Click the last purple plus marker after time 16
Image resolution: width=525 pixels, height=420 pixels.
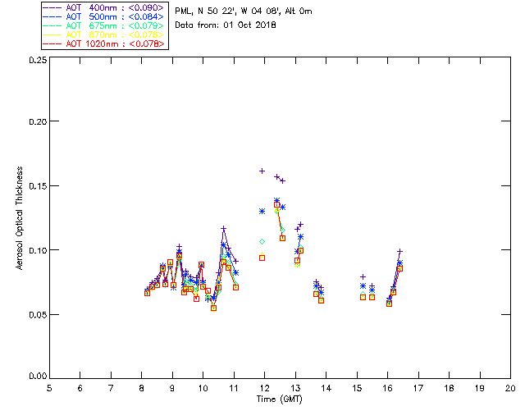399,251
